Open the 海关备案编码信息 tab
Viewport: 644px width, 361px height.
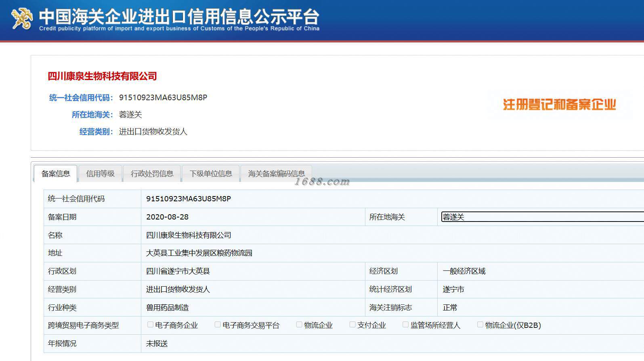click(276, 174)
